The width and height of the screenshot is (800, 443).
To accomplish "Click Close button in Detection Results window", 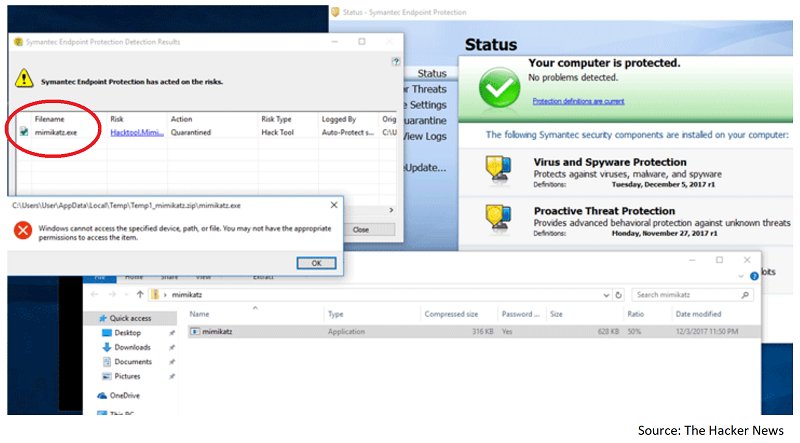I will [361, 230].
